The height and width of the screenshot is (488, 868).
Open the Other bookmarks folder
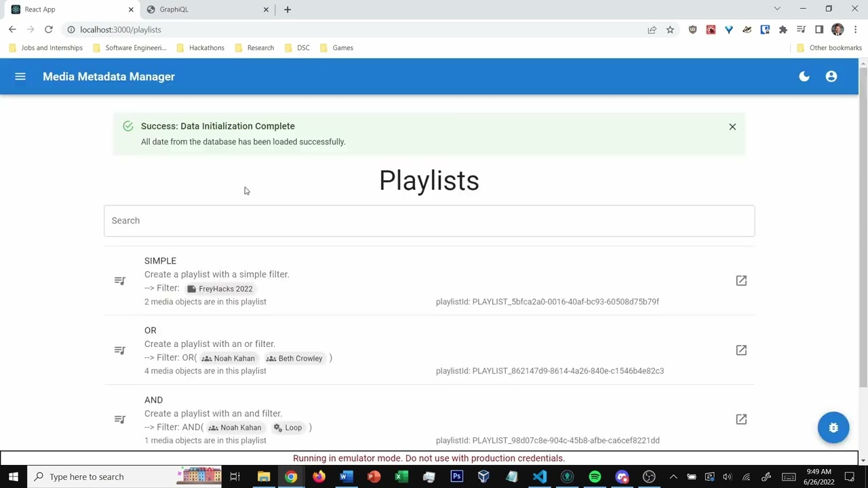829,48
